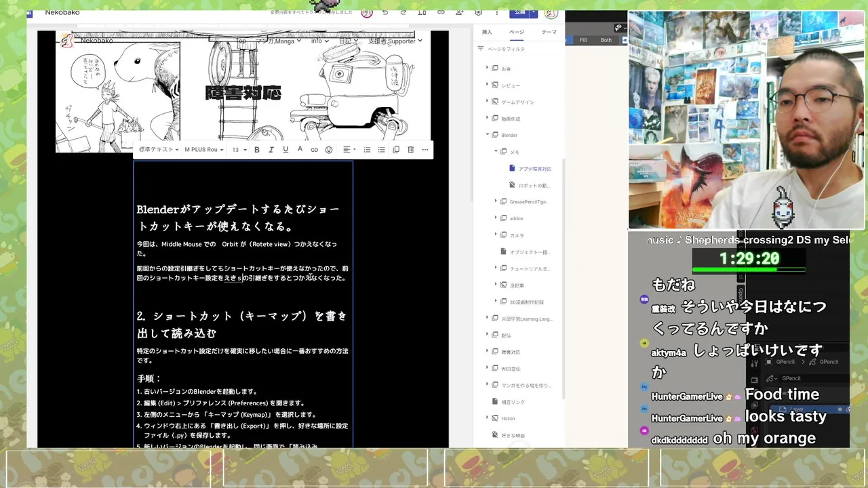Open the text color picker
Image resolution: width=868 pixels, height=488 pixels.
300,150
